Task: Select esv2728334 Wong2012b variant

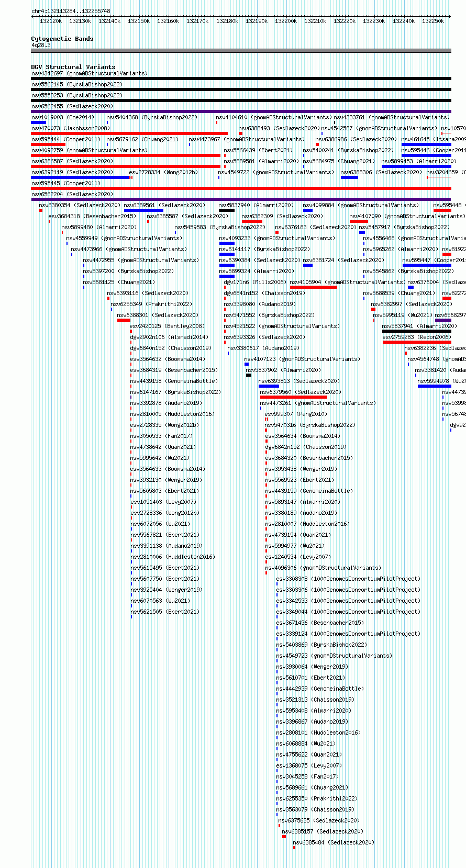Action: tap(164, 172)
